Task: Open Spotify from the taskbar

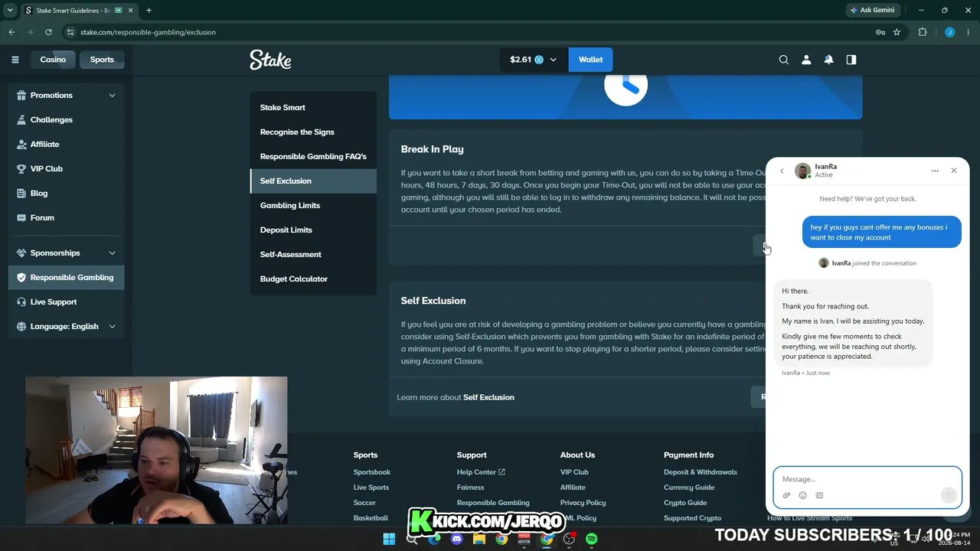Action: [x=591, y=539]
